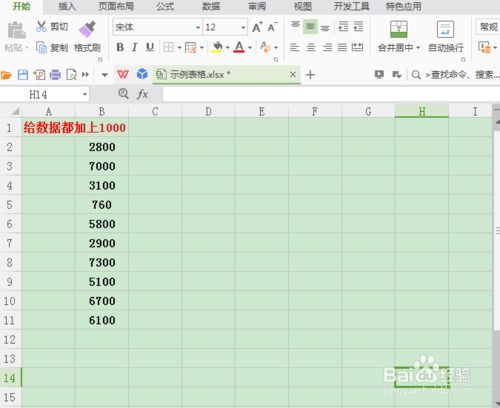Open the Name Box dropdown arrow
The height and width of the screenshot is (408, 500).
(85, 95)
